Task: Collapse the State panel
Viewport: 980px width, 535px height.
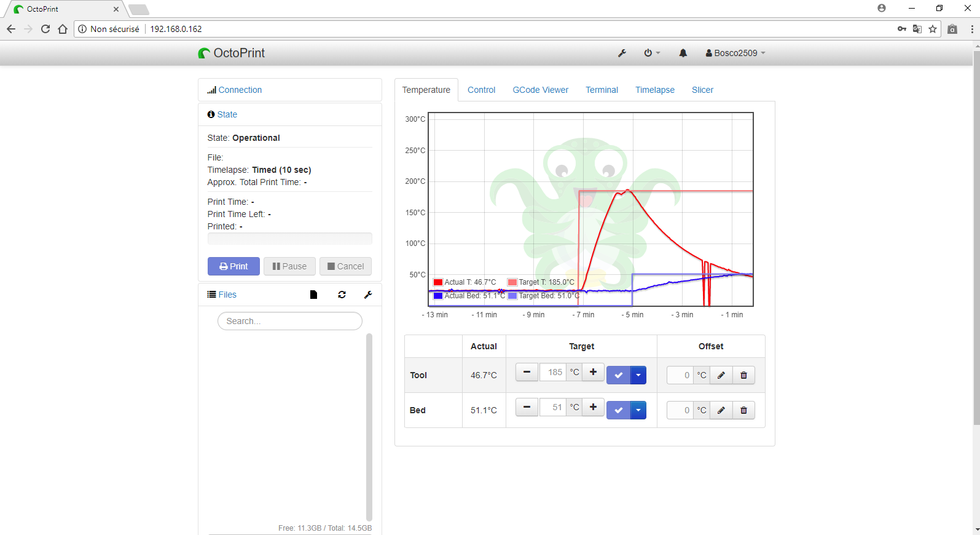Action: point(227,114)
